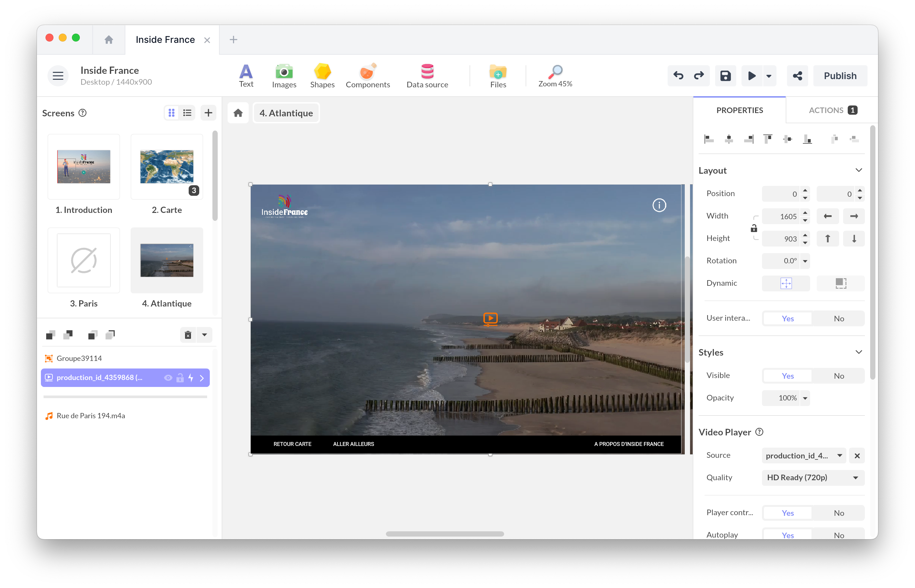915x588 pixels.
Task: Click the undo arrow
Action: click(678, 75)
